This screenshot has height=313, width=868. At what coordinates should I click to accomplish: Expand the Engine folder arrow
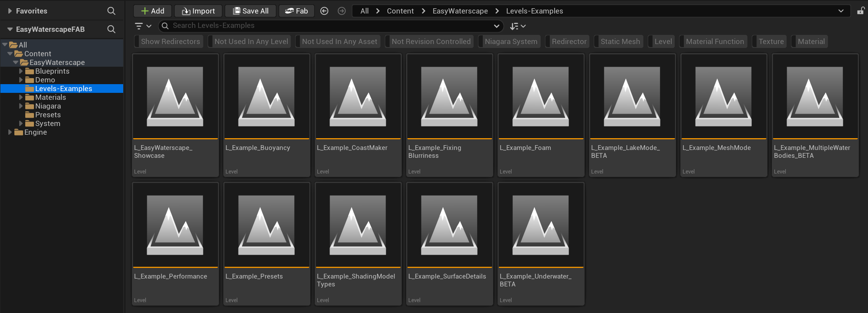click(10, 132)
